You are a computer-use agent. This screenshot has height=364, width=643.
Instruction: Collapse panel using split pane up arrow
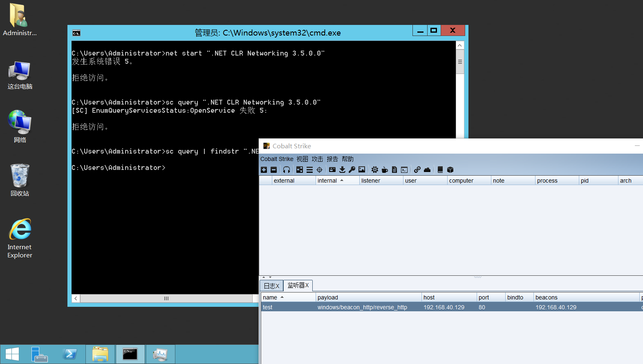pos(264,277)
